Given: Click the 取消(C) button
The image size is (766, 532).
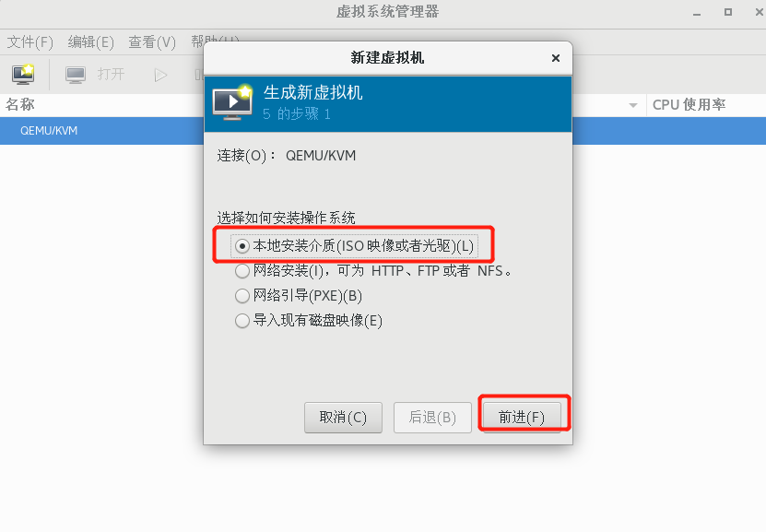Looking at the screenshot, I should click(343, 417).
